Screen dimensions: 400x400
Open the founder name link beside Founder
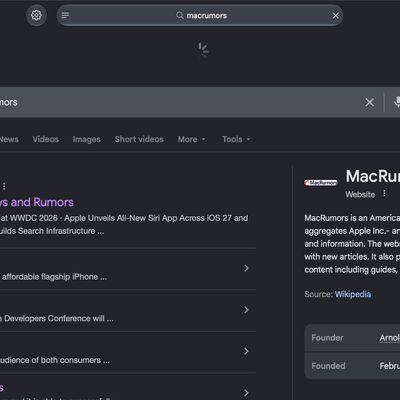point(390,338)
